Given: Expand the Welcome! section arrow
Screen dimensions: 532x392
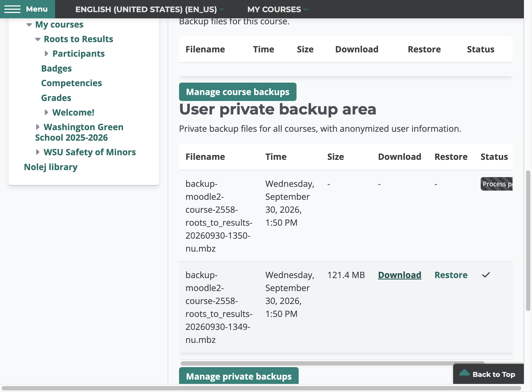Looking at the screenshot, I should 46,112.
